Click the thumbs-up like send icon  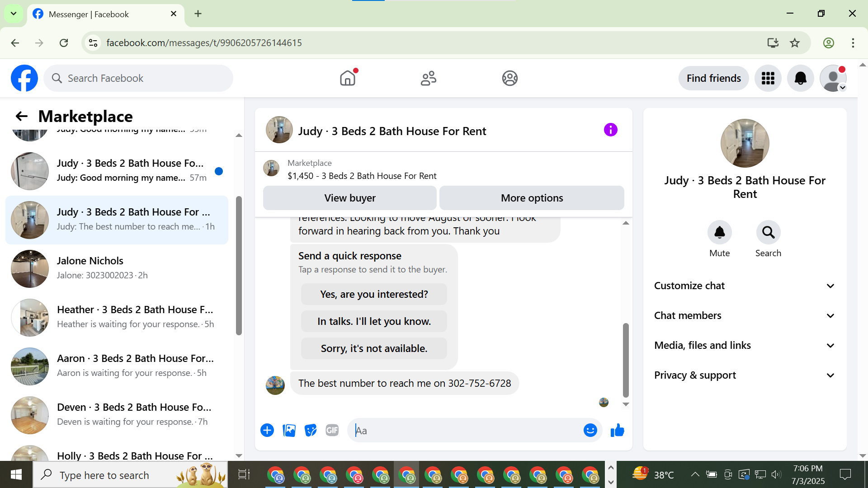point(617,431)
